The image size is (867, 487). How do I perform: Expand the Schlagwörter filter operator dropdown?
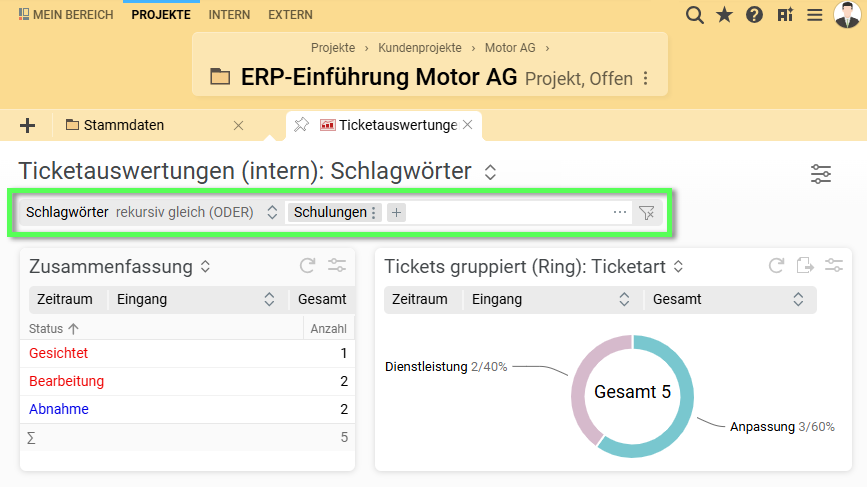pos(271,213)
